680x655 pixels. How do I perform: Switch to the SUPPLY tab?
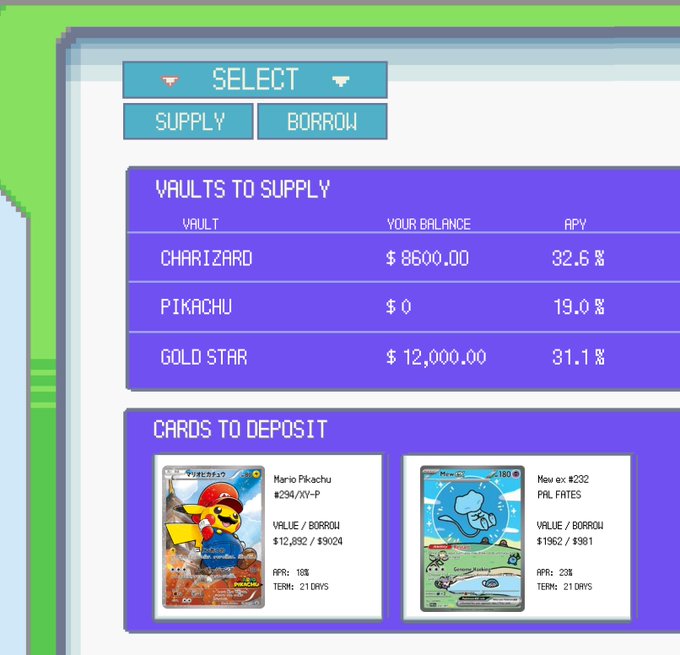pyautogui.click(x=188, y=121)
